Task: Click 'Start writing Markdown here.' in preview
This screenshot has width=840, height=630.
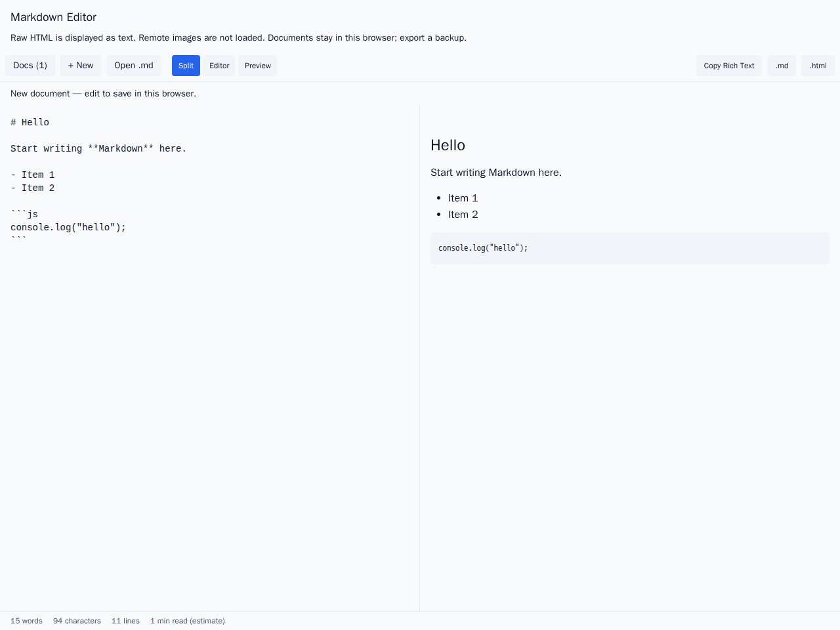Action: pos(496,173)
